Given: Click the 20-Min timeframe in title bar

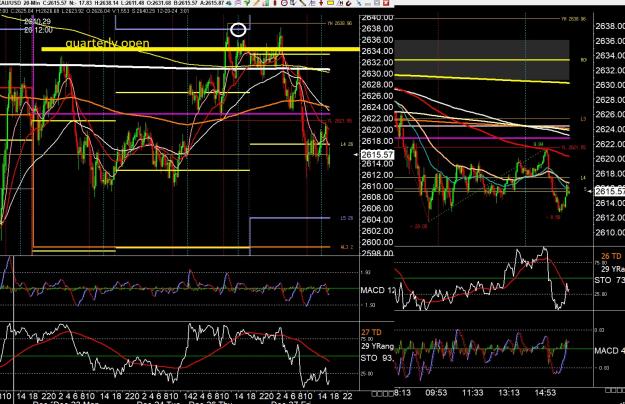Looking at the screenshot, I should [x=30, y=3].
